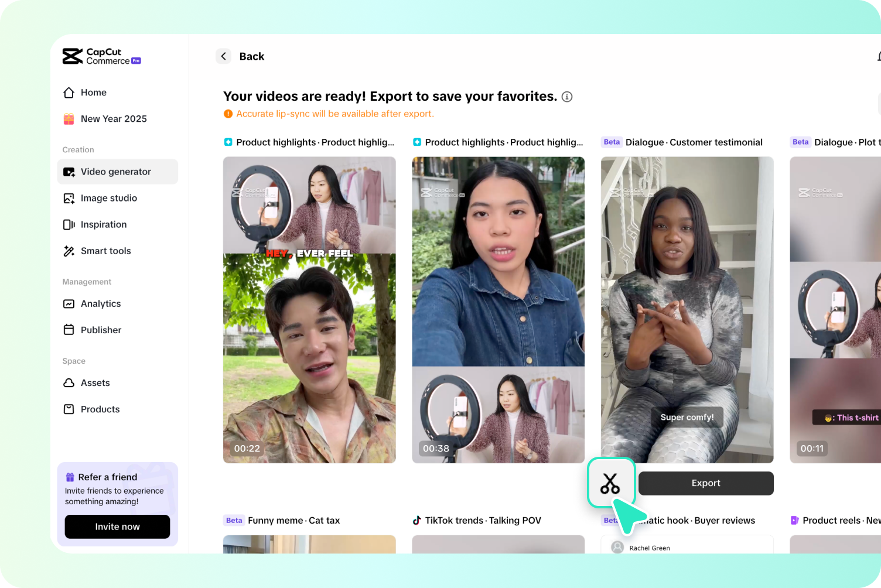Screen dimensions: 881x588
Task: Click the Beta badge on Customer testimonial
Action: [x=612, y=142]
